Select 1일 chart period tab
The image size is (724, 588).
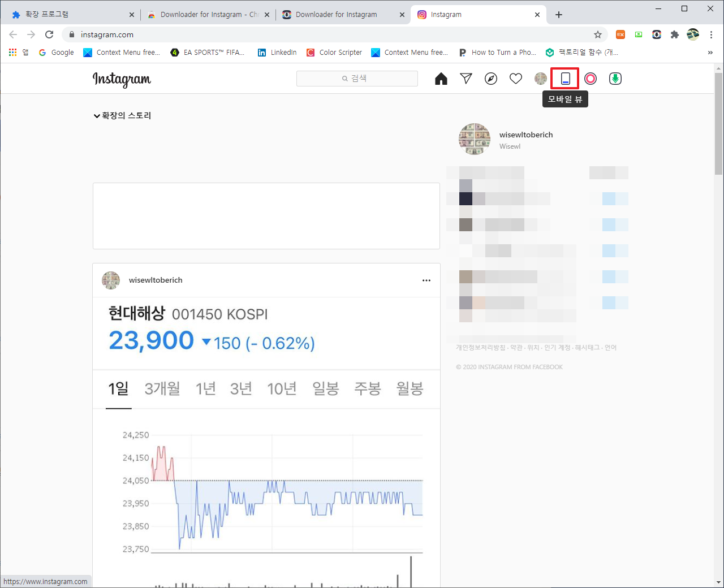click(x=119, y=388)
